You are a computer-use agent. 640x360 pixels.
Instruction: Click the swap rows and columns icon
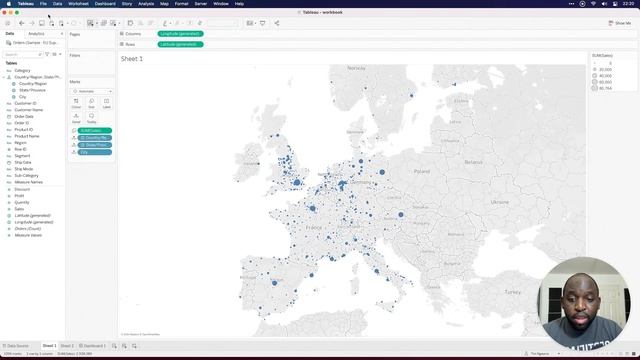click(x=130, y=23)
